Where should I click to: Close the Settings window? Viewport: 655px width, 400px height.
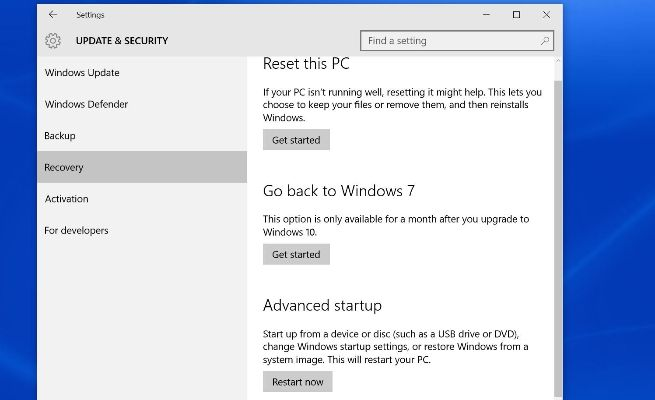[545, 15]
